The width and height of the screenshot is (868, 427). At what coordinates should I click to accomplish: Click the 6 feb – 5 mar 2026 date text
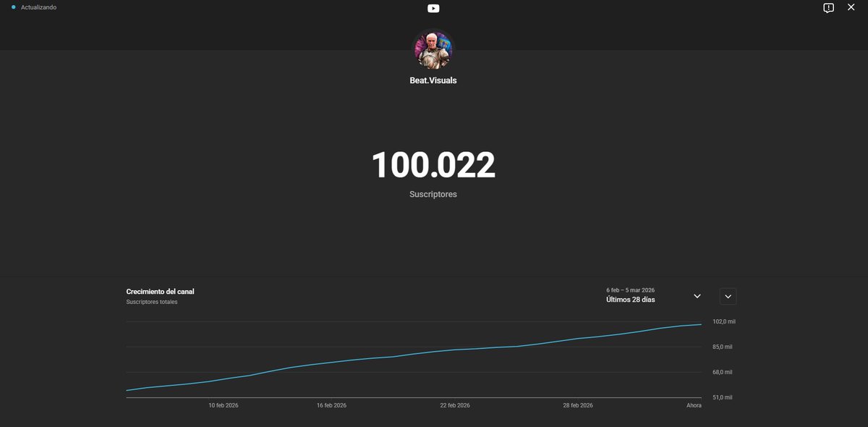click(630, 290)
